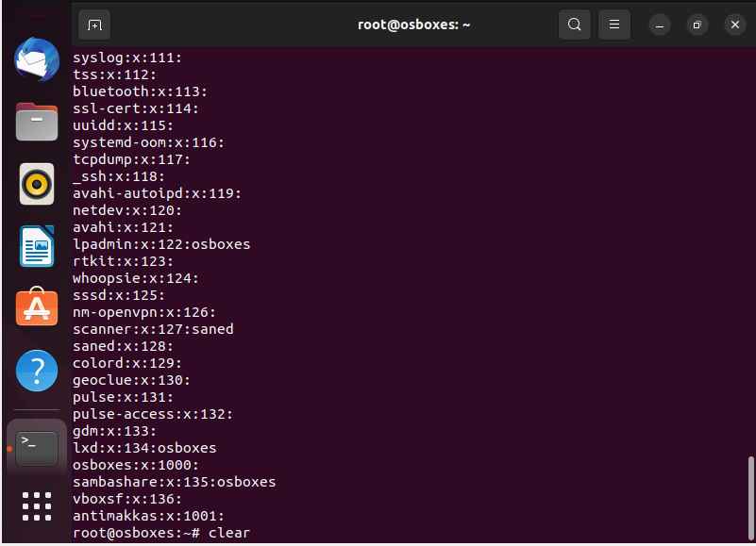Click the sambashare group line
This screenshot has width=756, height=546.
(x=174, y=482)
